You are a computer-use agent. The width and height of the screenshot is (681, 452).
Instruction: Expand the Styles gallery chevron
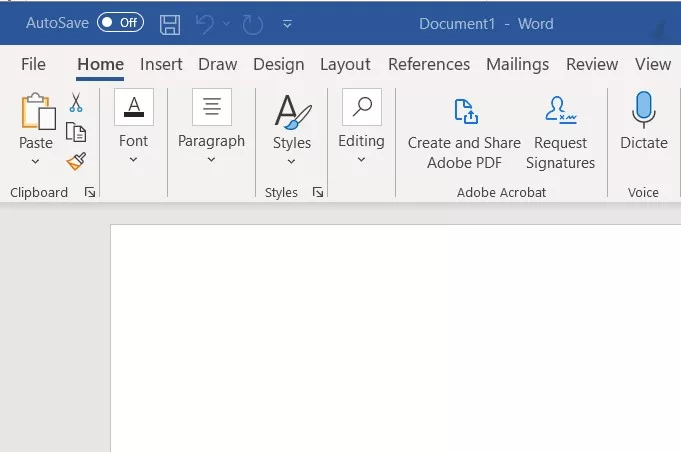291,162
